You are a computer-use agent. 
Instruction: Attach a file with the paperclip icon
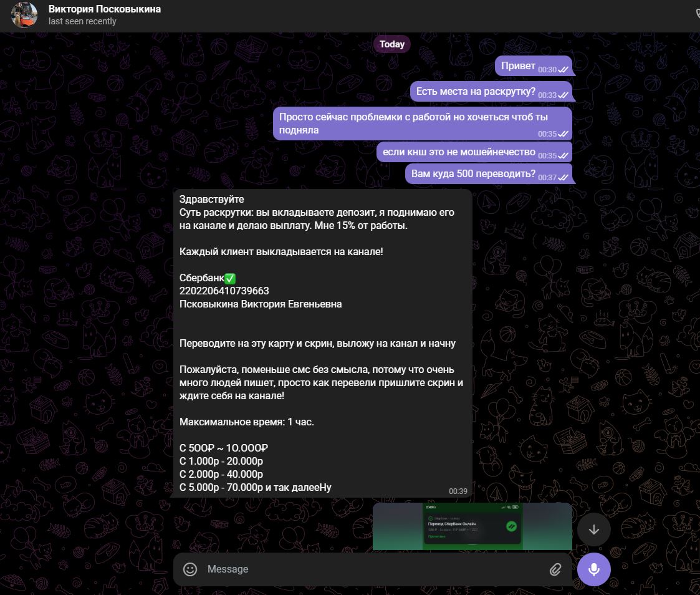point(555,569)
